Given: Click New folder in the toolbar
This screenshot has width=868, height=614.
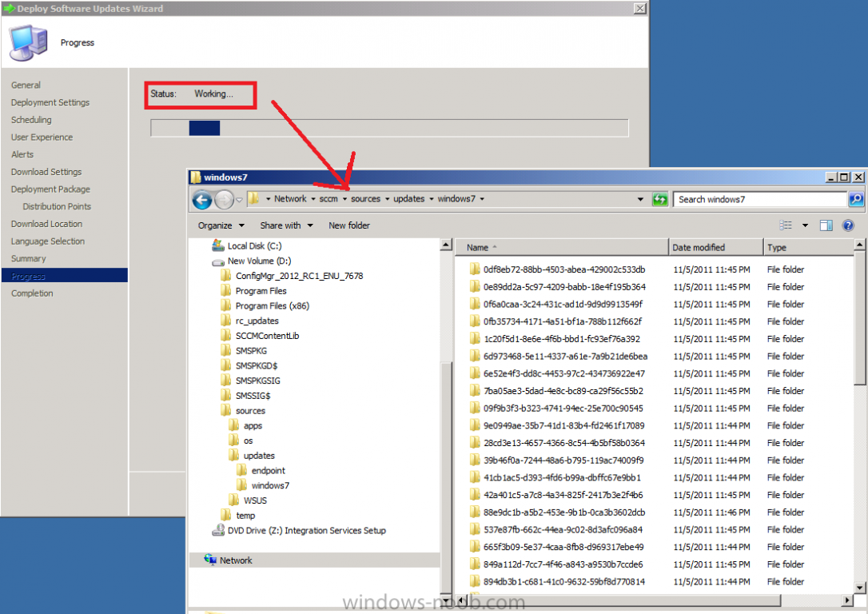Looking at the screenshot, I should coord(348,225).
